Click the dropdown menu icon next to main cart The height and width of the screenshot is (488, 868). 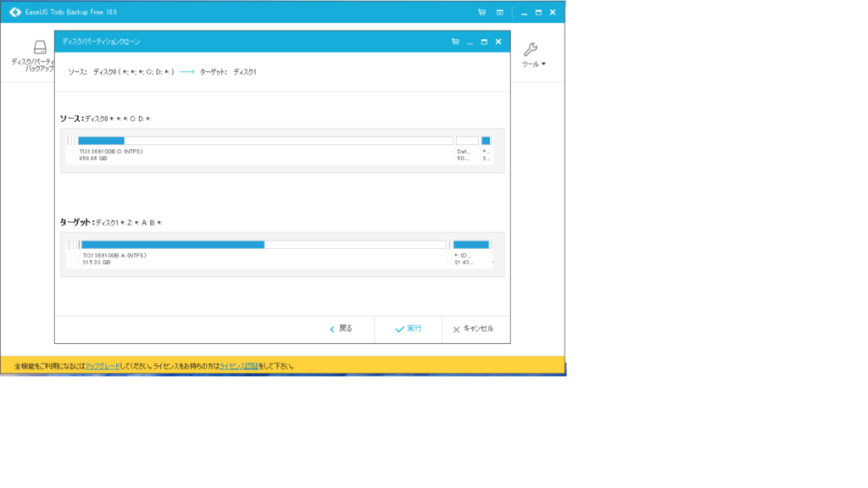pos(499,12)
